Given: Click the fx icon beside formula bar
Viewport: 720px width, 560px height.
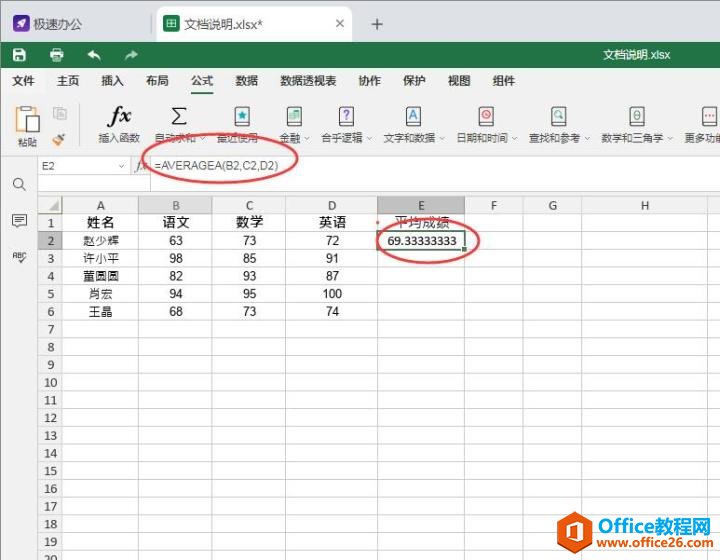Looking at the screenshot, I should pos(141,166).
